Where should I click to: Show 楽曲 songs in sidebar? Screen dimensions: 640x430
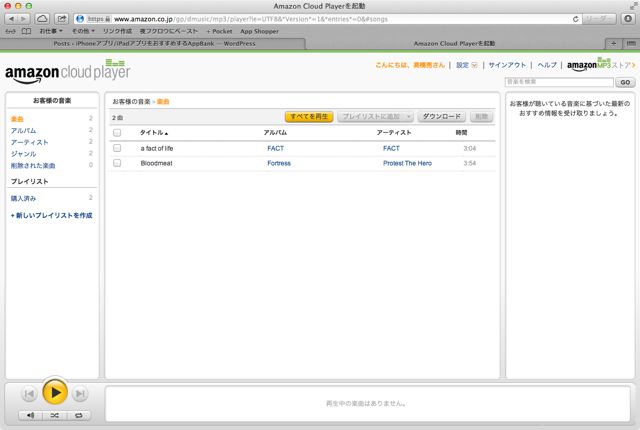point(17,119)
